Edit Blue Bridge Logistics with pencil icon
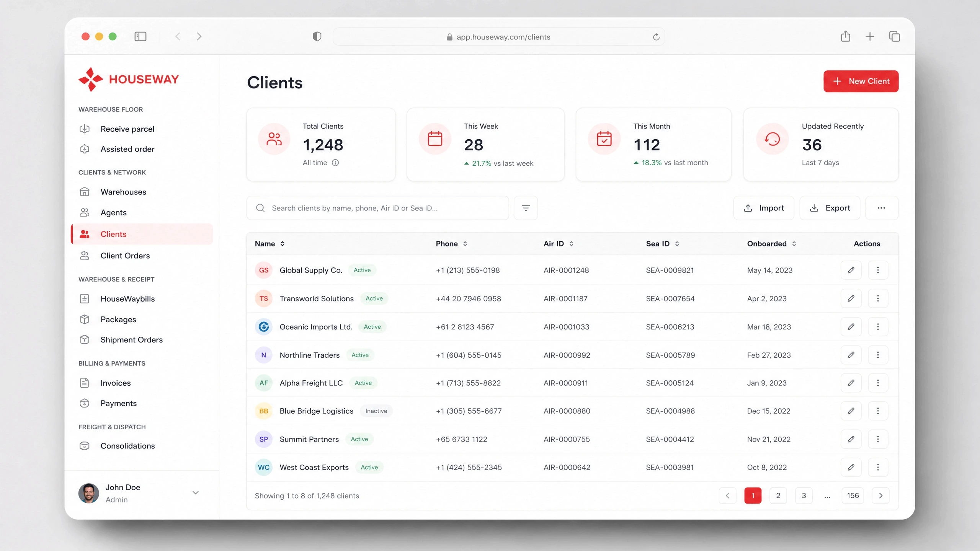 [851, 411]
